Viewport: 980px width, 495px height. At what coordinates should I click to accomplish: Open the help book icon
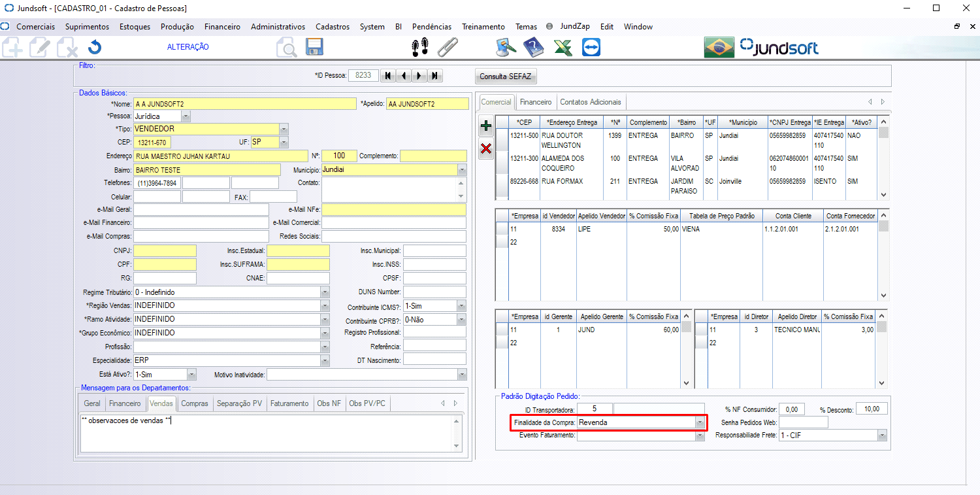tap(533, 47)
